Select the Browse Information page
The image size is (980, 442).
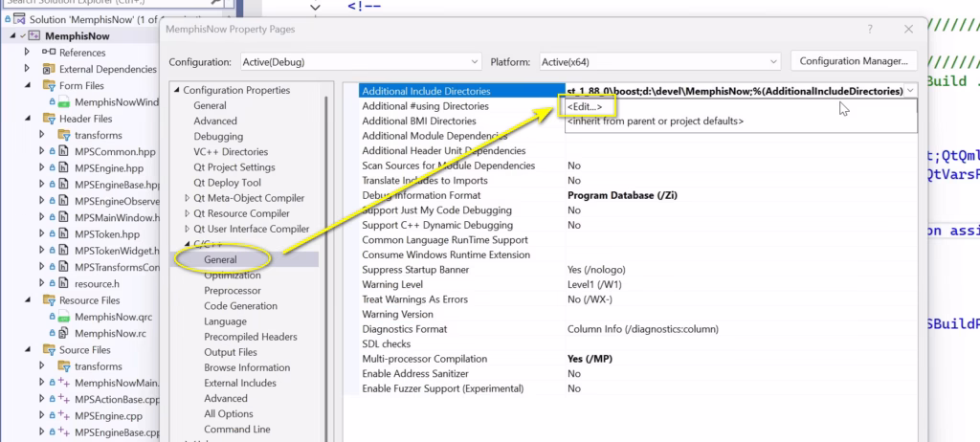click(x=247, y=367)
